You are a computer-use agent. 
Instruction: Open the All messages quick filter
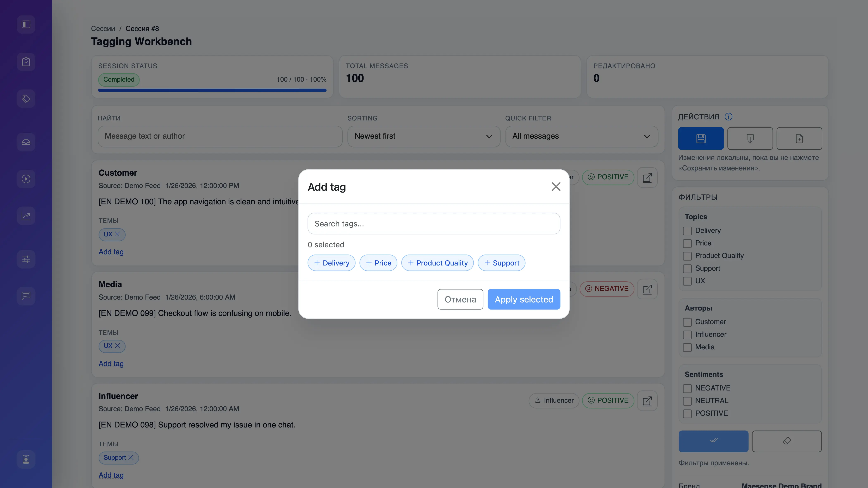coord(581,136)
